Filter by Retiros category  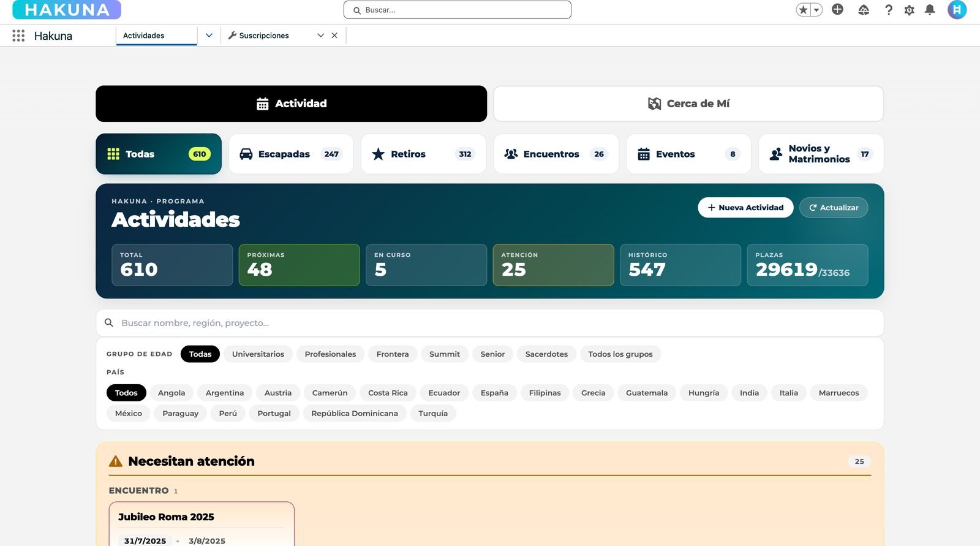tap(423, 154)
